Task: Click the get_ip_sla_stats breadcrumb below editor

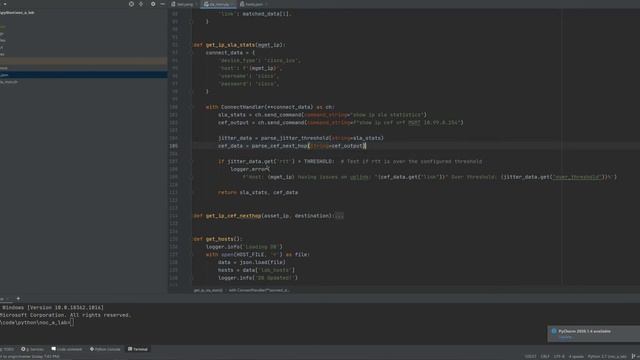Action: point(208,290)
